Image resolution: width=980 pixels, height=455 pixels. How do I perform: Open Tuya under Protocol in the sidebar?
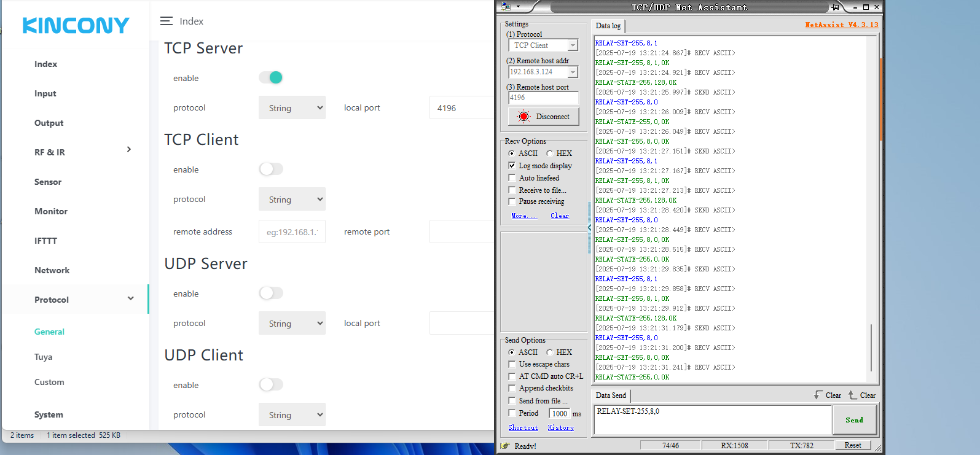pyautogui.click(x=44, y=357)
